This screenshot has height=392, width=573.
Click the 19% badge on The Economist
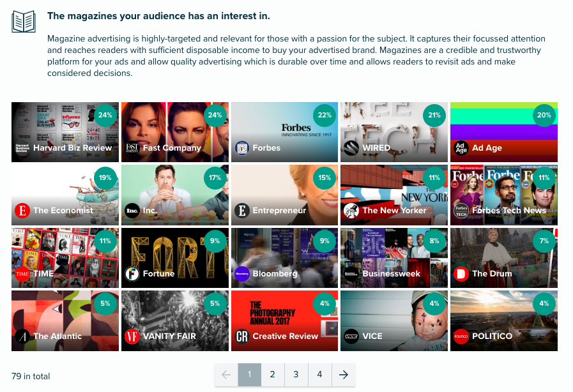coord(105,177)
